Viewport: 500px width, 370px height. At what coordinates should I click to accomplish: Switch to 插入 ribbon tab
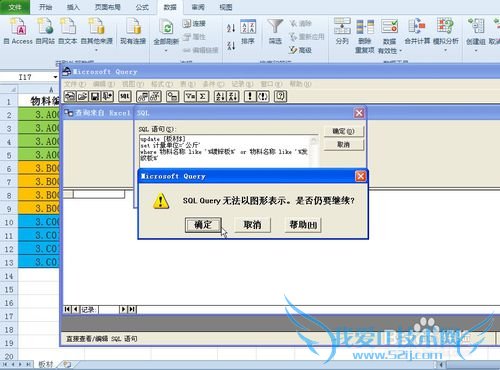click(73, 7)
